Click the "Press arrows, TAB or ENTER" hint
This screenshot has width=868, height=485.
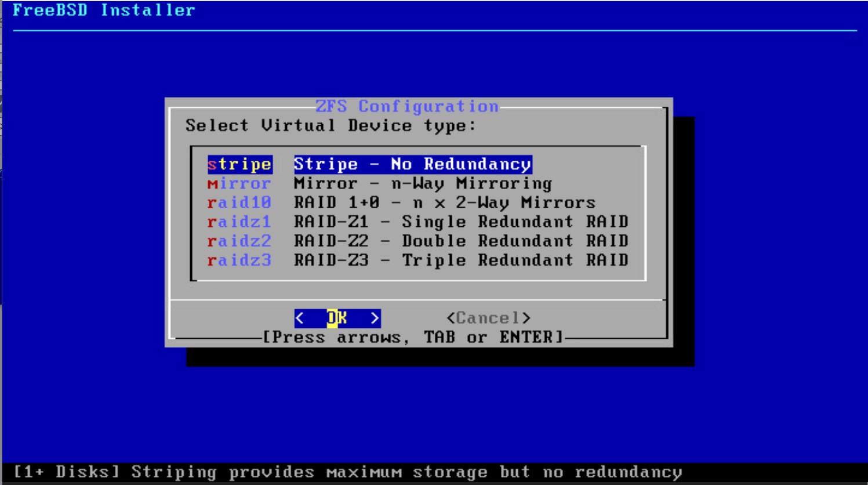[x=413, y=337]
